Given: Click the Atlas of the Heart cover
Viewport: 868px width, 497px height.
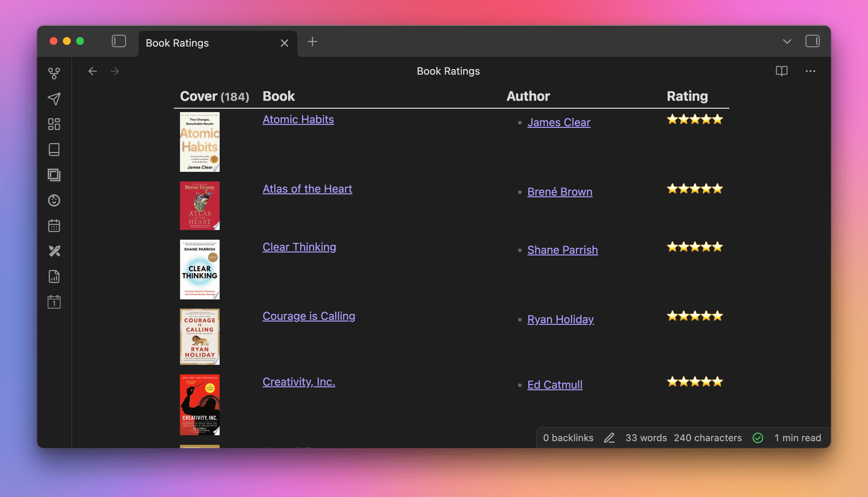Looking at the screenshot, I should coord(200,206).
